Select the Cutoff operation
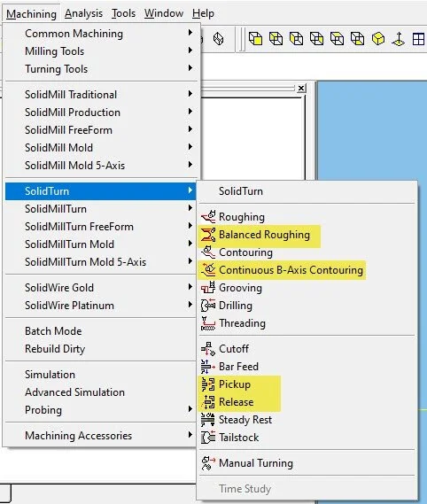 (234, 349)
